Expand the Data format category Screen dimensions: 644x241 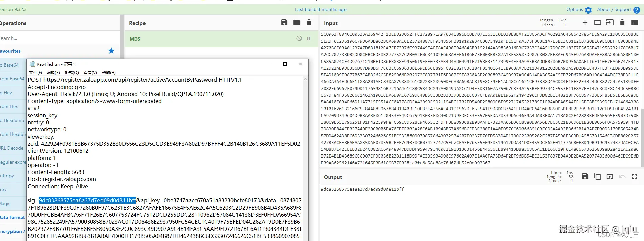pyautogui.click(x=13, y=217)
